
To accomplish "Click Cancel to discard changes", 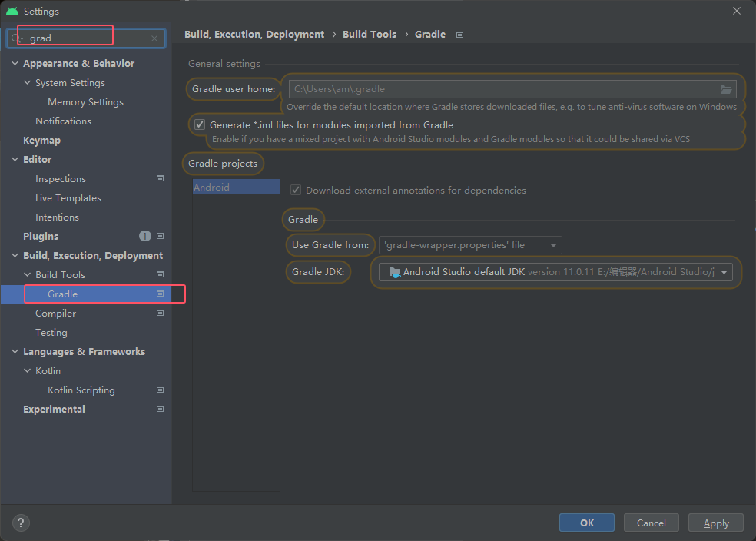I will point(651,523).
